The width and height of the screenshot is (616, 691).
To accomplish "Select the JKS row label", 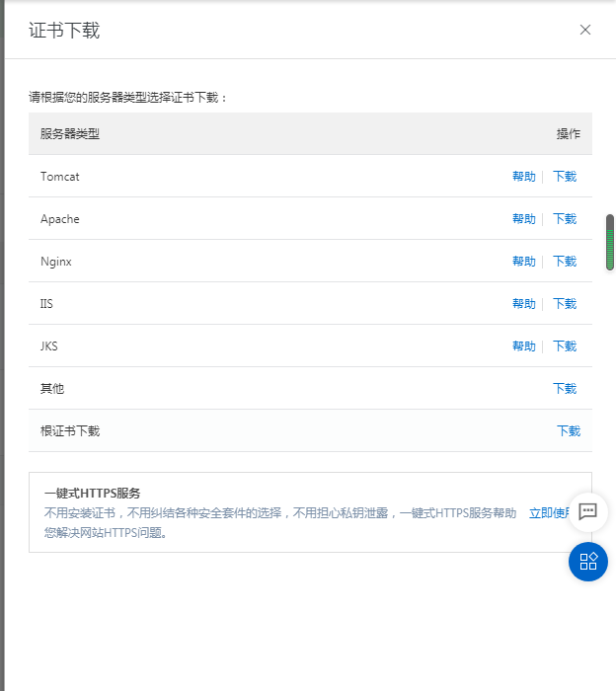I will click(49, 345).
